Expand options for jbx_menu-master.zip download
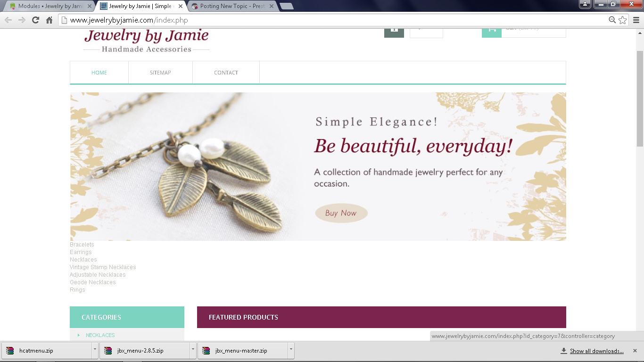Screen dimensions: 644x362 291,351
